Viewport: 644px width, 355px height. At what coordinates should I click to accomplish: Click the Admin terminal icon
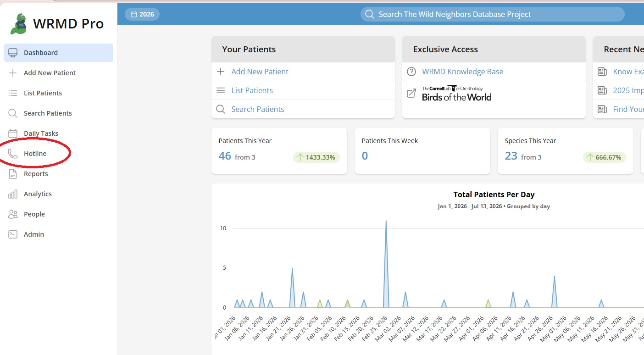click(x=13, y=234)
